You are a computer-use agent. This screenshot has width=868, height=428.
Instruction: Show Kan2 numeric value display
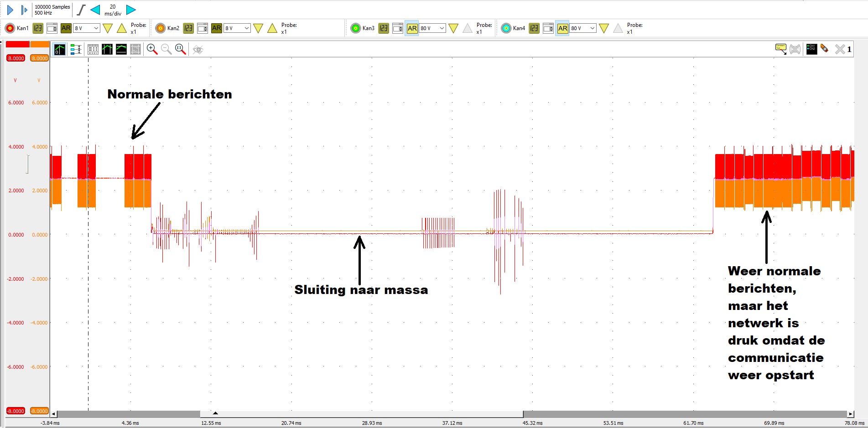(x=188, y=28)
